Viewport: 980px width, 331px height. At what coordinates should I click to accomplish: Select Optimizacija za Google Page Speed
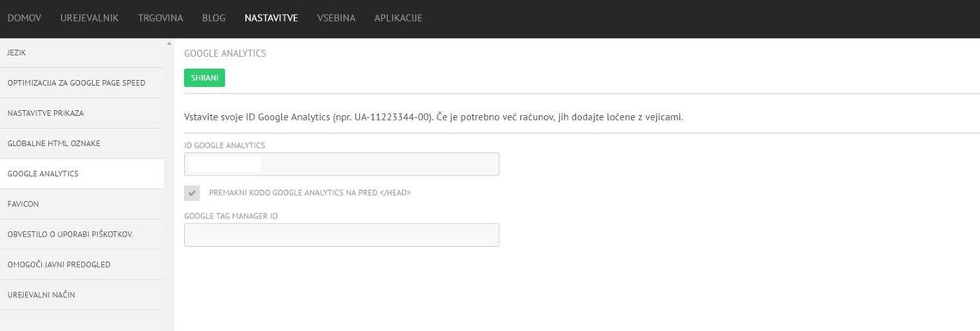pos(82,83)
